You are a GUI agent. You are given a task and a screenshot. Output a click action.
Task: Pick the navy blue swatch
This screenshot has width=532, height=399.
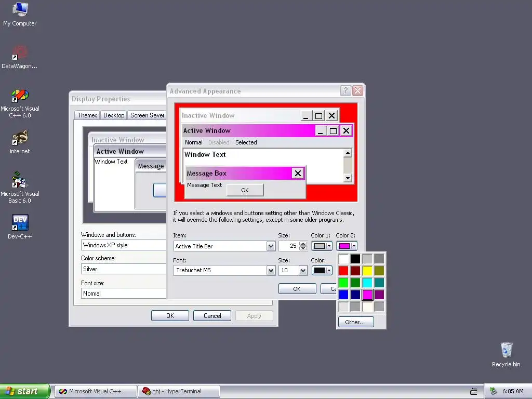[x=355, y=295]
